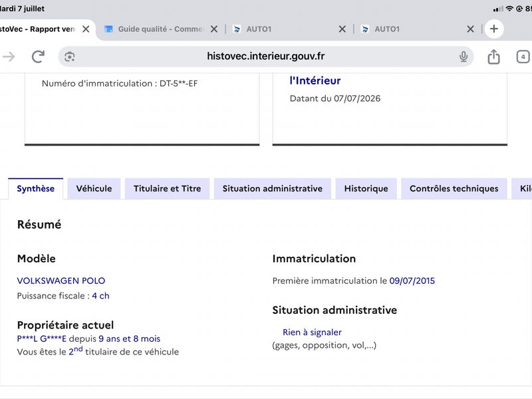Reload the HistoVec page
532x399 pixels.
tap(38, 57)
